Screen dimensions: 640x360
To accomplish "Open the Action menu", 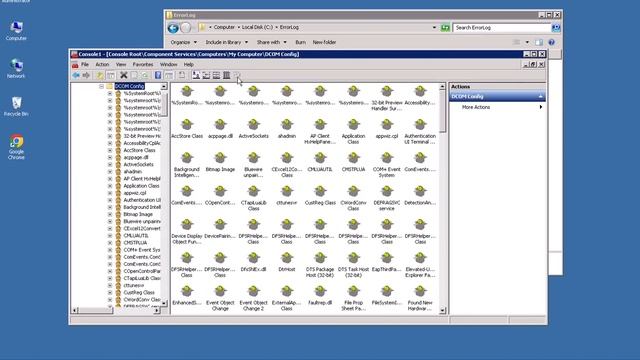I will pyautogui.click(x=102, y=64).
